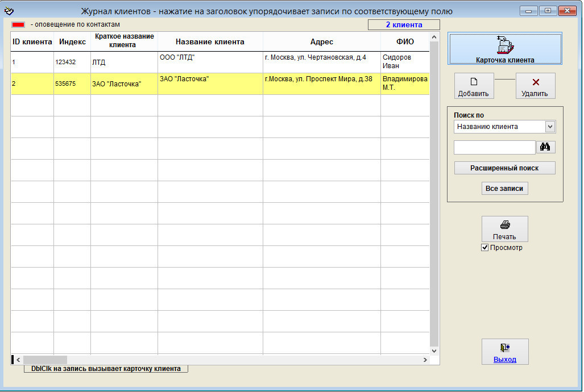Click the Добавить new record icon
Image resolution: width=584 pixels, height=392 pixels.
point(473,82)
